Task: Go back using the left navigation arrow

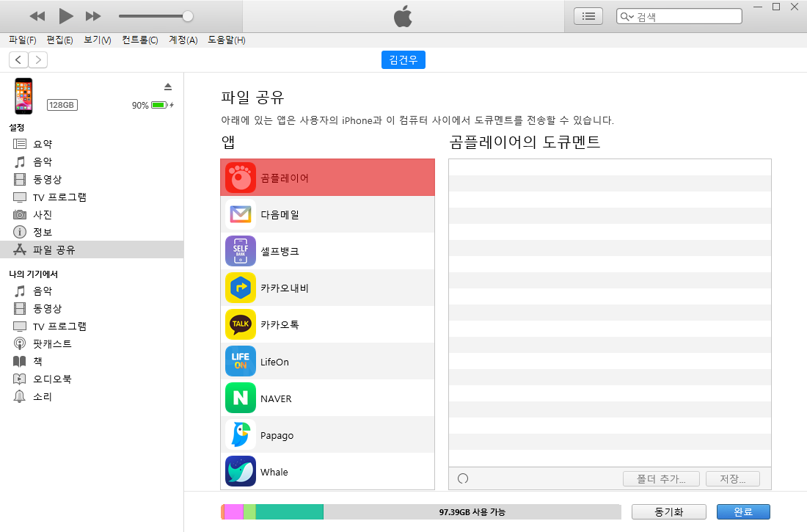Action: tap(18, 59)
